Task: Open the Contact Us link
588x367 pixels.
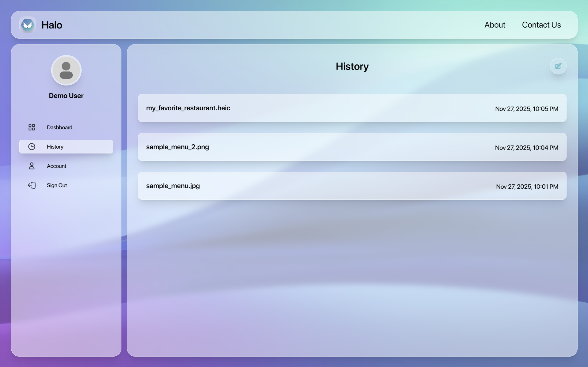Action: [541, 25]
